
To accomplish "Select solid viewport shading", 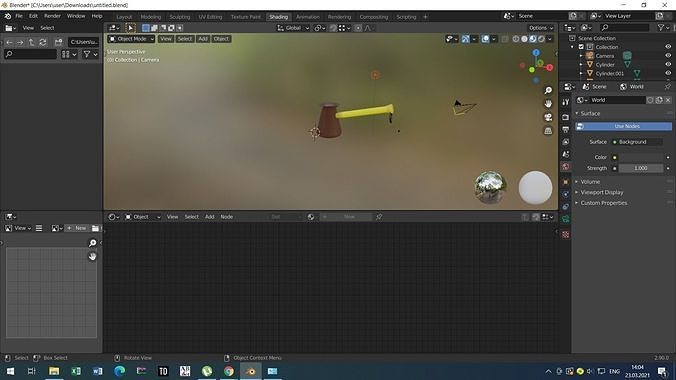I will pyautogui.click(x=524, y=39).
